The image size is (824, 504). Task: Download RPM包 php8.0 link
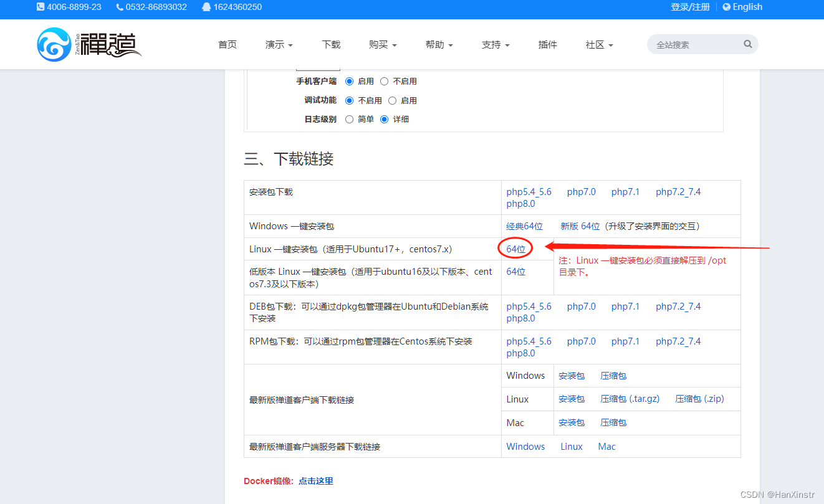(x=521, y=353)
